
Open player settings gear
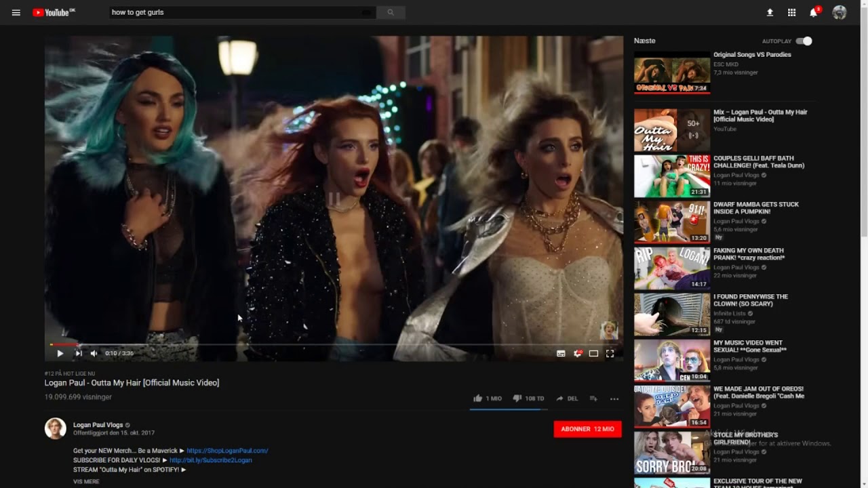click(578, 353)
